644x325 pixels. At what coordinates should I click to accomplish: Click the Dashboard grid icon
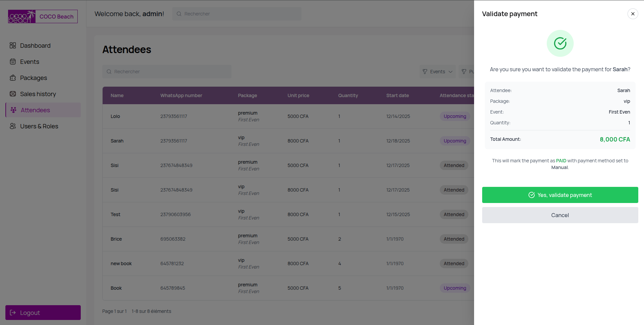coord(13,45)
